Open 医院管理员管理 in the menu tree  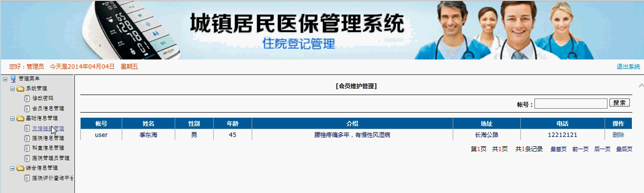click(51, 158)
